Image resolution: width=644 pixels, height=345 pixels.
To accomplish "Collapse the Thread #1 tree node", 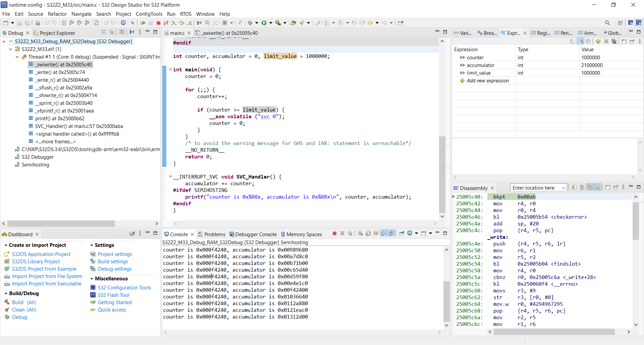I will [x=17, y=57].
